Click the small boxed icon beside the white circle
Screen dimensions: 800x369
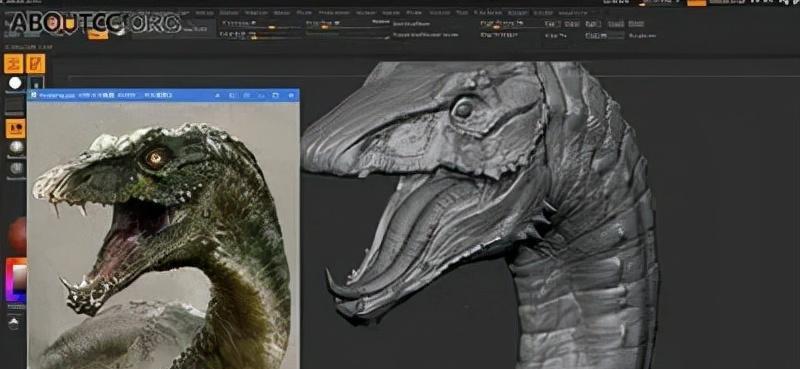pos(37,83)
